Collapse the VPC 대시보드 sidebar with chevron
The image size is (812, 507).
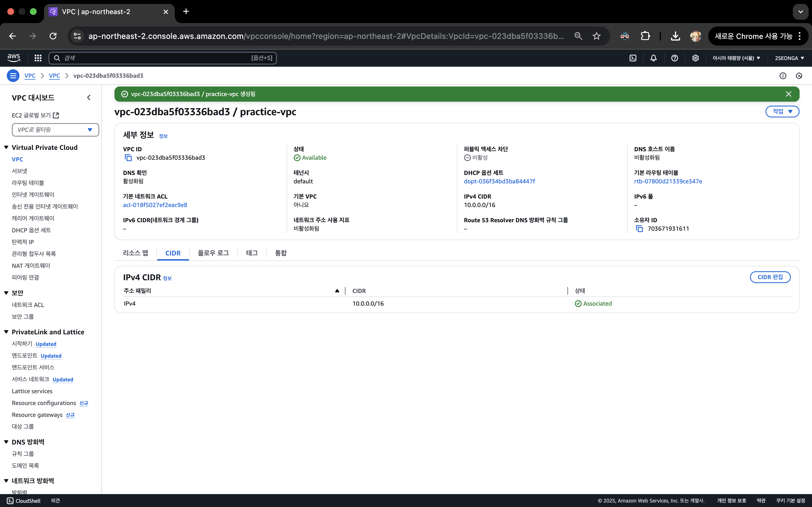coord(89,97)
